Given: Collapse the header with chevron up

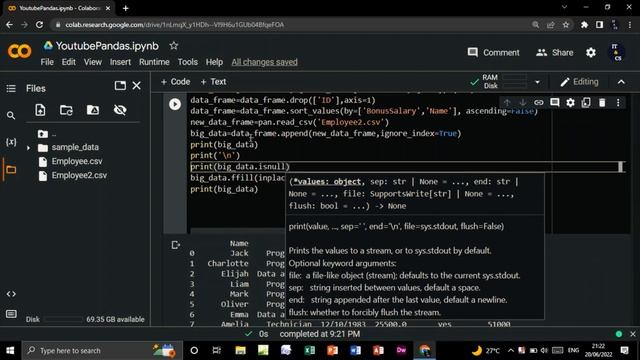Looking at the screenshot, I should click(621, 82).
